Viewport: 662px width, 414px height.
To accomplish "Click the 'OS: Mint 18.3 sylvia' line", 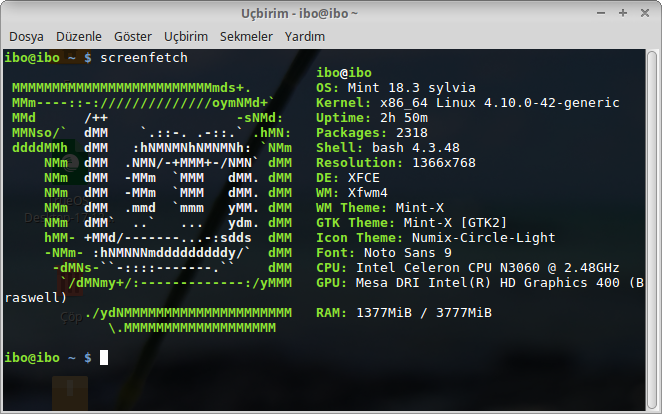I will pos(396,88).
